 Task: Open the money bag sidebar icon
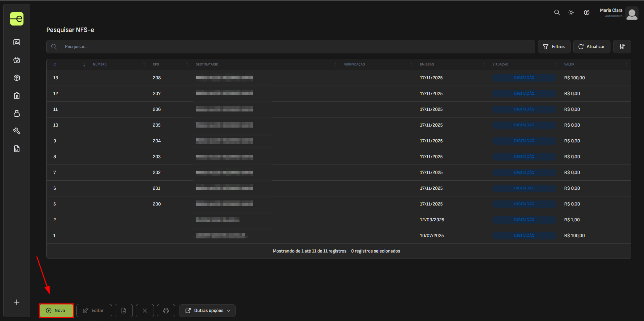pos(17,113)
